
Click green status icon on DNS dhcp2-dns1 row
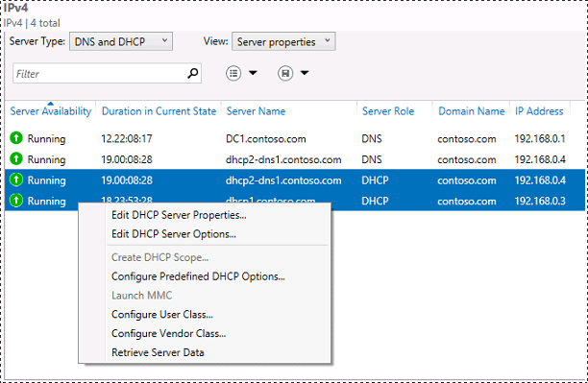[16, 159]
